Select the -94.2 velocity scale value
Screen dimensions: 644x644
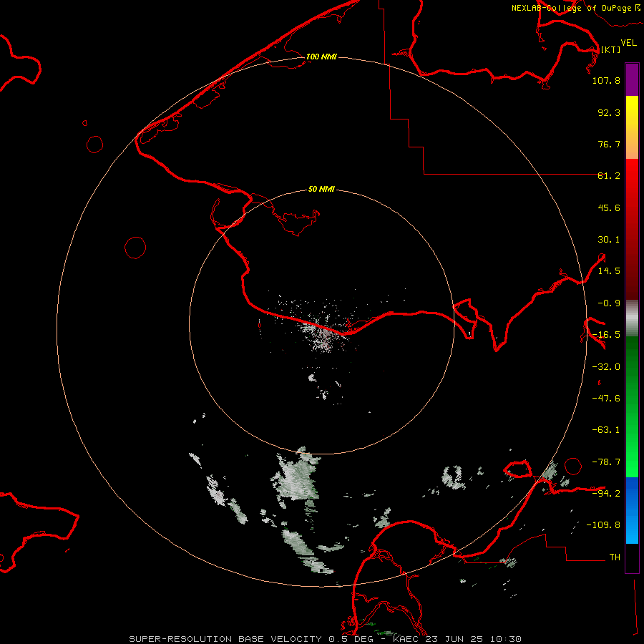pos(606,493)
